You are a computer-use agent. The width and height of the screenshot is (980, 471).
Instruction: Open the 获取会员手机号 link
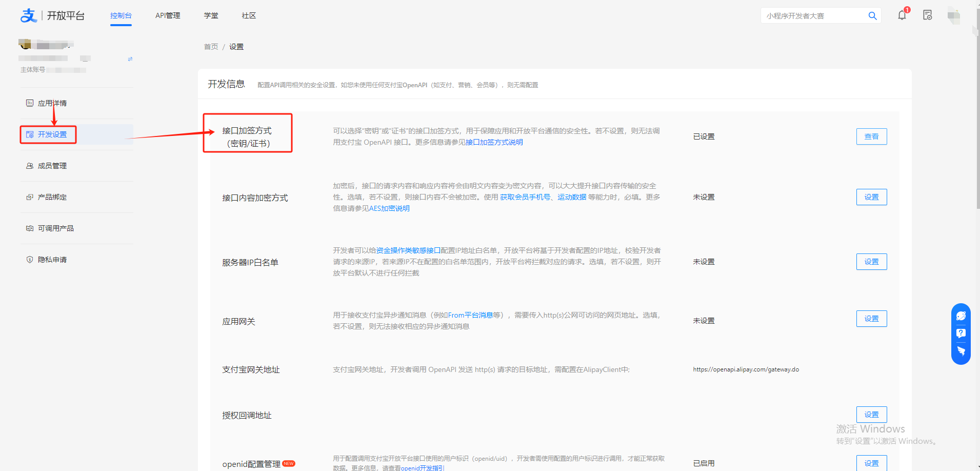(x=525, y=197)
